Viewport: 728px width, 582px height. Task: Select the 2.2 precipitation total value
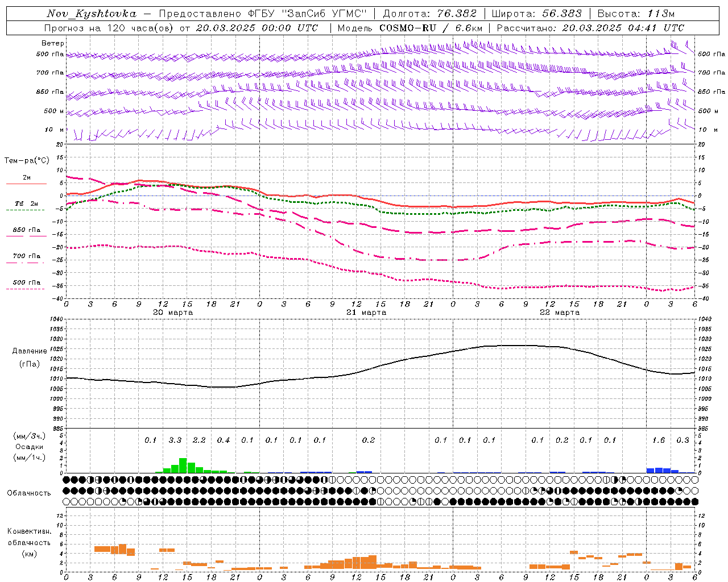(x=199, y=440)
